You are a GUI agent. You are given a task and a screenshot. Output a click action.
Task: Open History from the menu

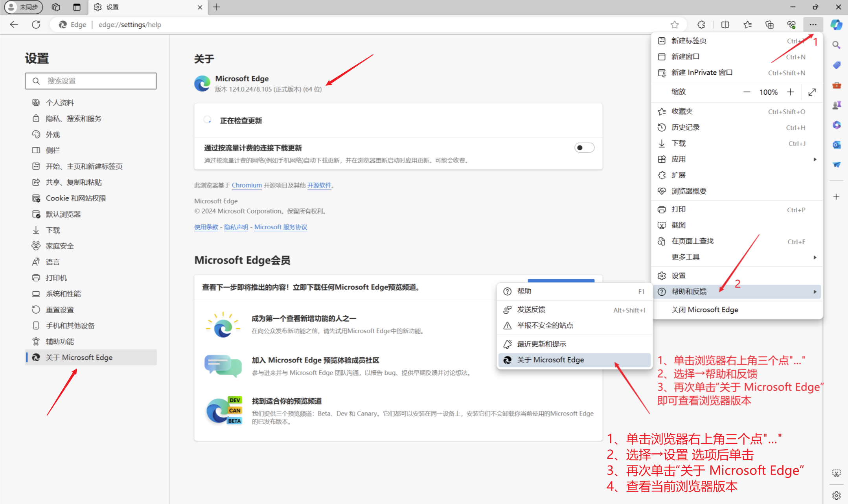tap(737, 127)
